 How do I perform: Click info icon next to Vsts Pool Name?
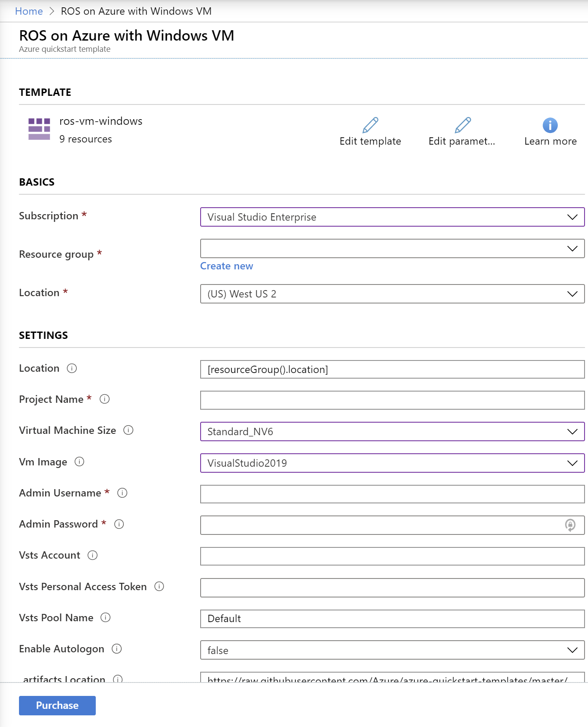tap(105, 617)
